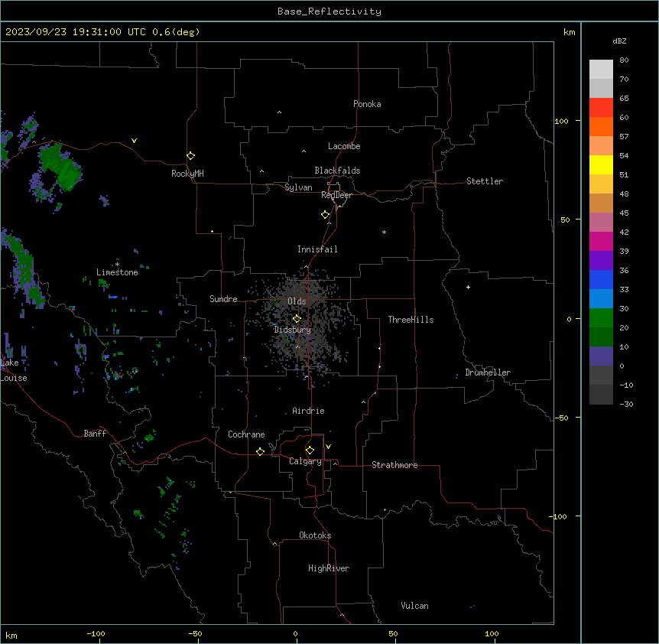
Task: Click the Okotoks town label
Action: [x=315, y=535]
